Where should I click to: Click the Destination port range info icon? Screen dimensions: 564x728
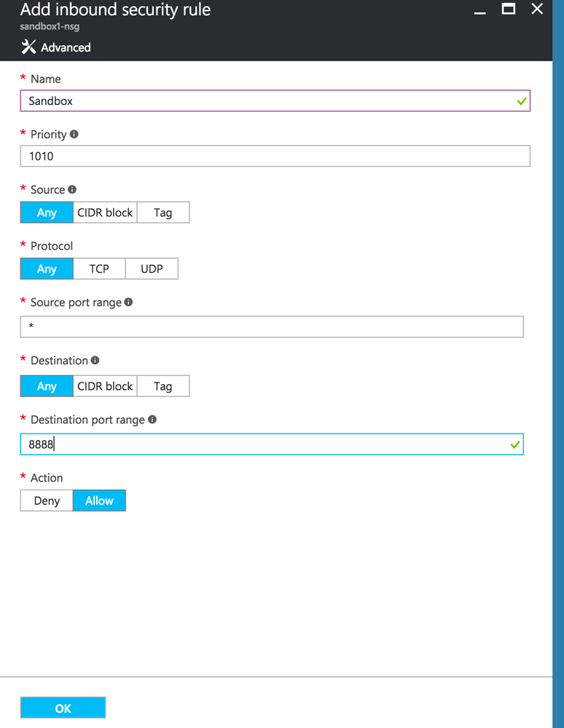pyautogui.click(x=152, y=420)
